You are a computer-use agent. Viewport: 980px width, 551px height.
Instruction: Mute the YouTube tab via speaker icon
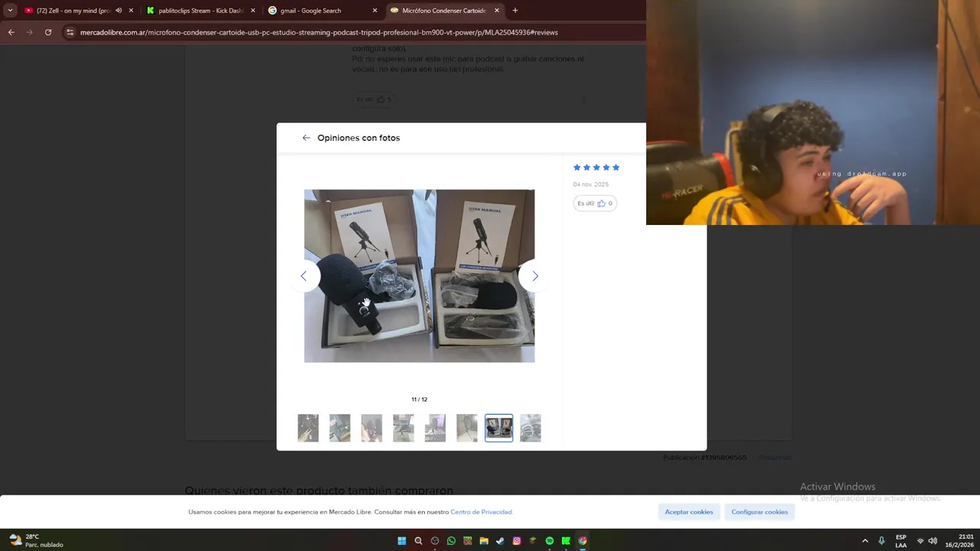[119, 11]
